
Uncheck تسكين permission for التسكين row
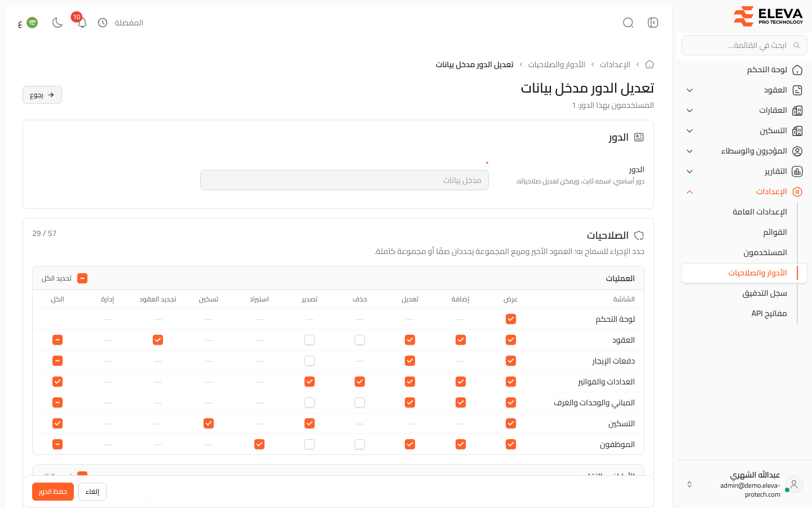coord(209,423)
